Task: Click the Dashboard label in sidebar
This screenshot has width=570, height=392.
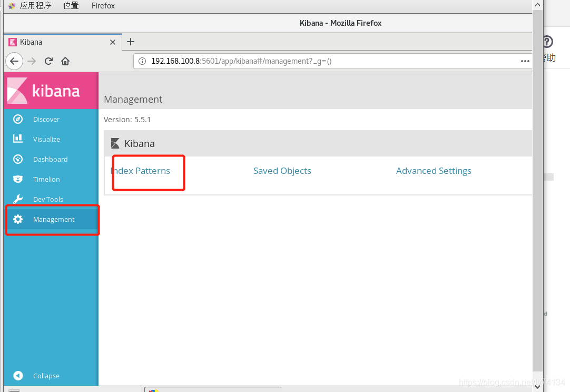Action: 51,159
